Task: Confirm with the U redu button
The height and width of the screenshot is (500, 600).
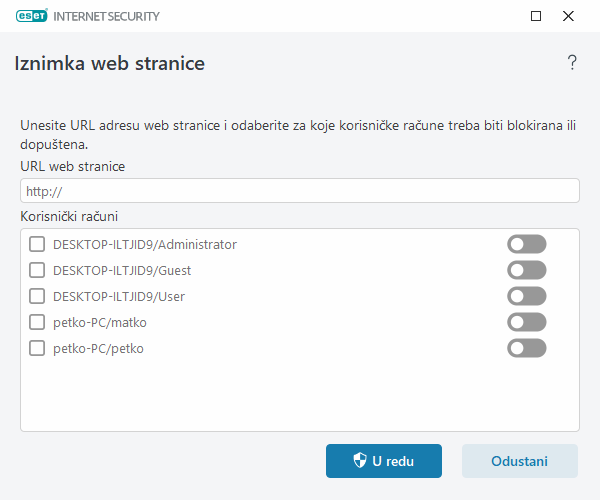Action: tap(384, 461)
